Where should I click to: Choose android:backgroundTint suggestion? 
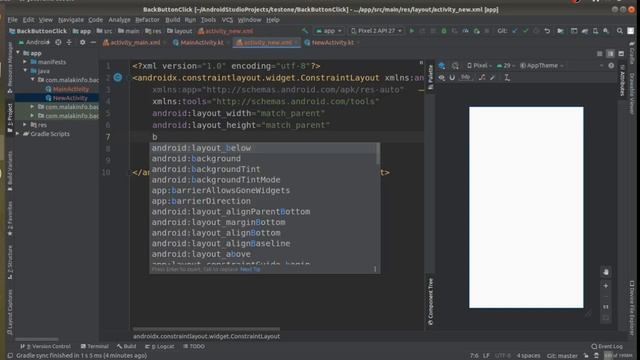(263, 169)
